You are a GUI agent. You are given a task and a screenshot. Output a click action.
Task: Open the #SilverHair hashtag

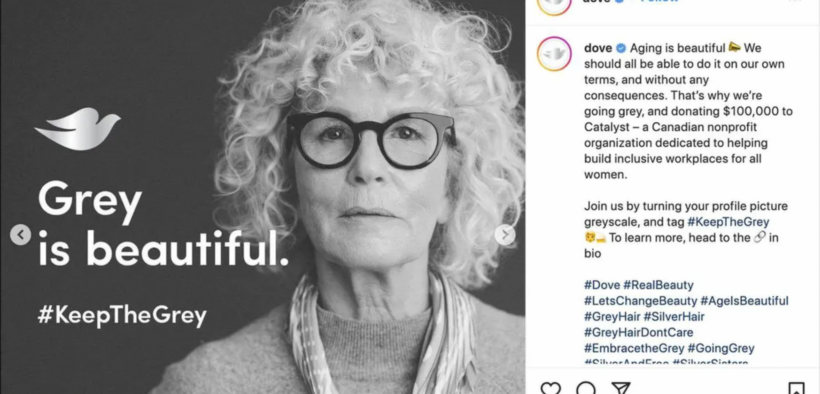(x=674, y=317)
